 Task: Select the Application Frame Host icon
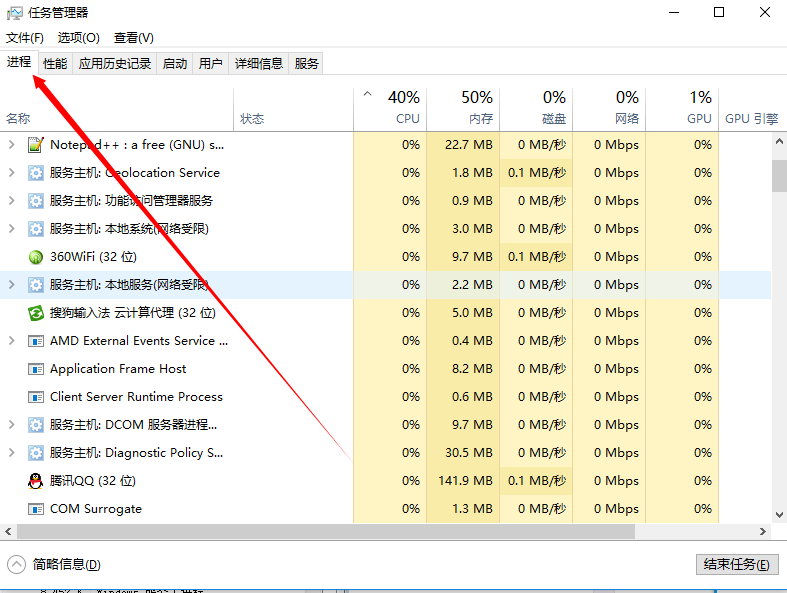(x=36, y=369)
